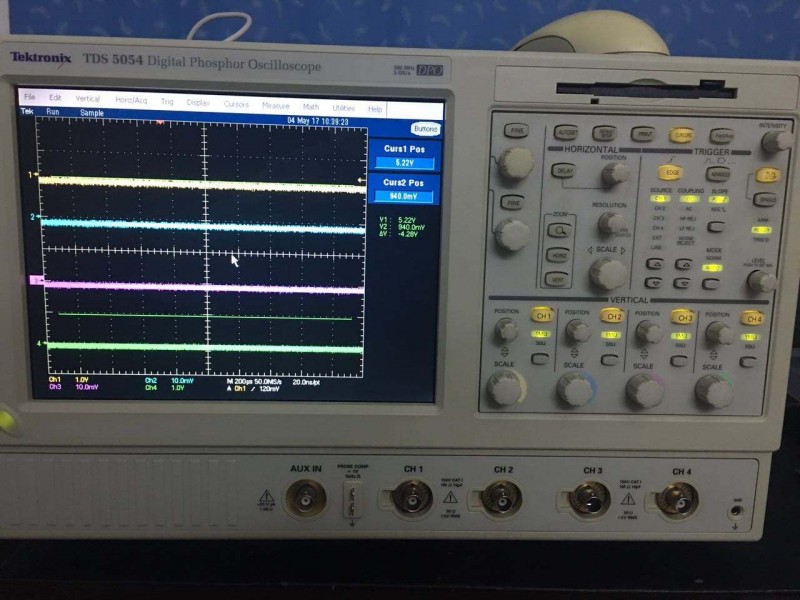Screen dimensions: 800x600
Task: Click the on-screen Buttons button
Action: point(426,129)
